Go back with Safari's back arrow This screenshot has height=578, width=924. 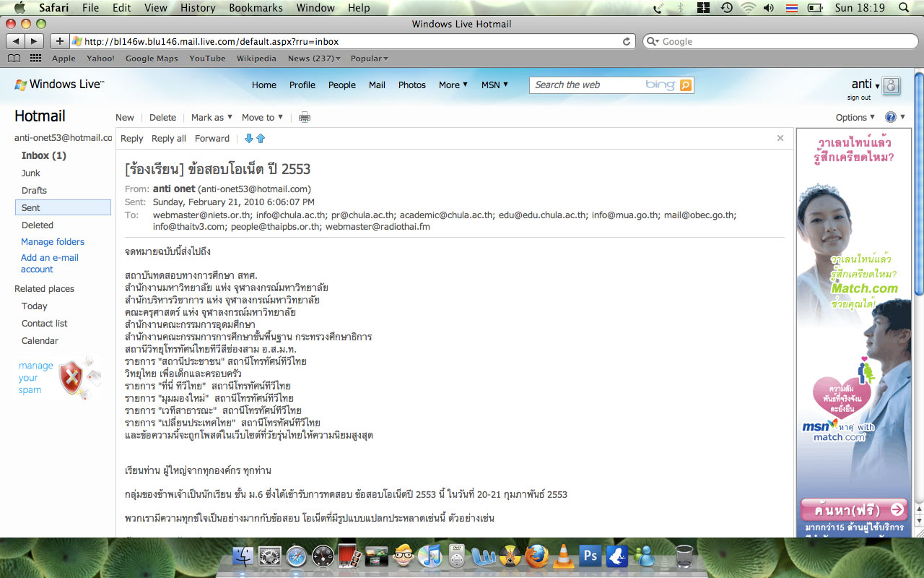pos(16,41)
